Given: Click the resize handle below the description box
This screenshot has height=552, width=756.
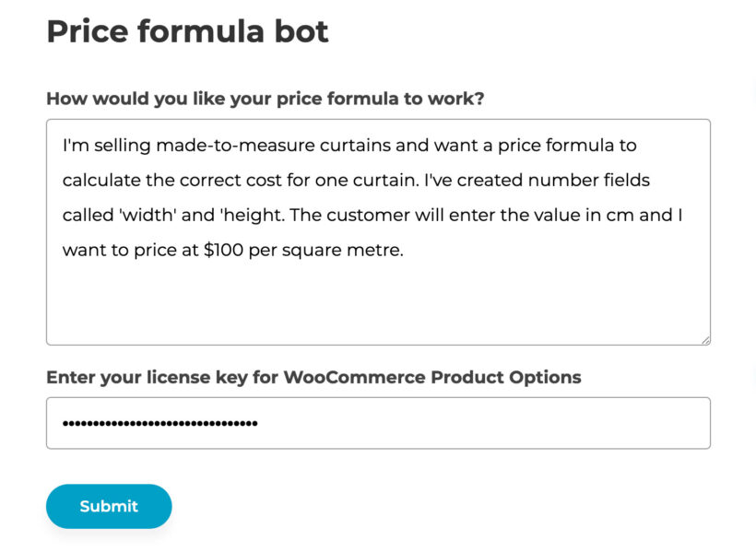Looking at the screenshot, I should (705, 338).
